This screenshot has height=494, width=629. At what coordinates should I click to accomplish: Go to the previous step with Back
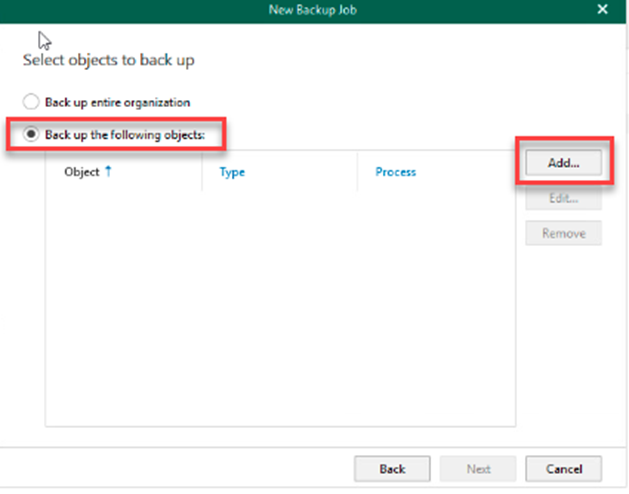pyautogui.click(x=392, y=468)
